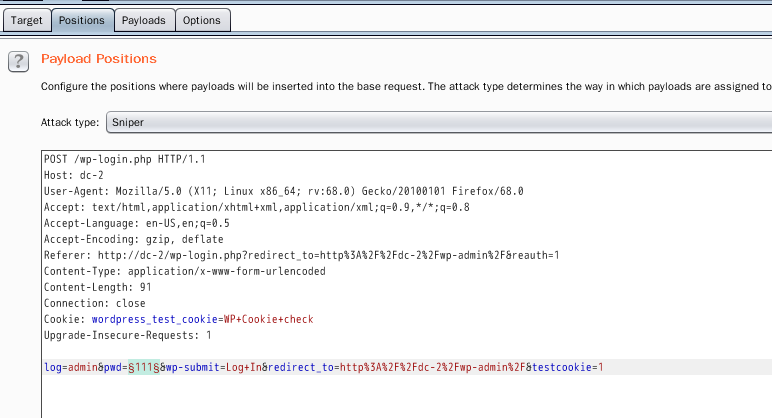Click the Content-Length: 91 line
The height and width of the screenshot is (418, 772).
coord(97,287)
